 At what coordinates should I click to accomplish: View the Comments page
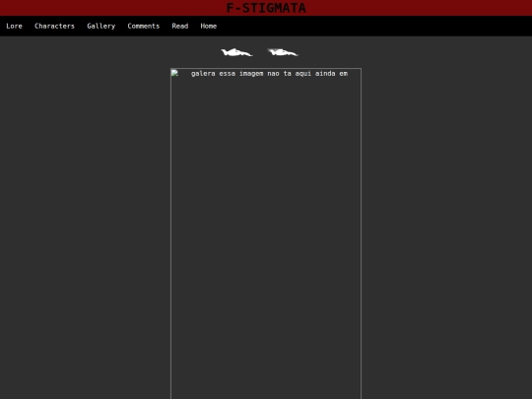(144, 27)
